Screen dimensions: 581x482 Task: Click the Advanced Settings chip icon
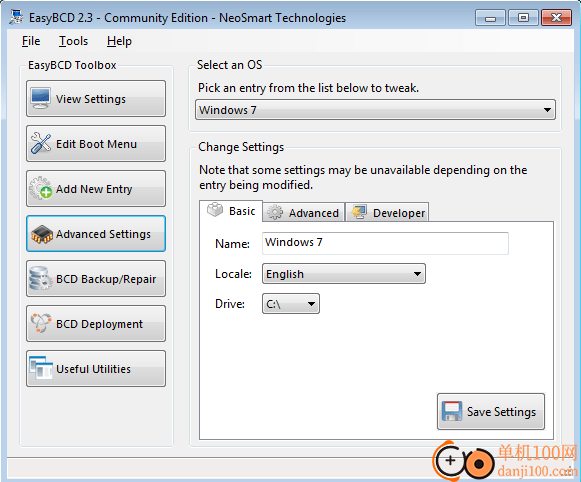[42, 234]
